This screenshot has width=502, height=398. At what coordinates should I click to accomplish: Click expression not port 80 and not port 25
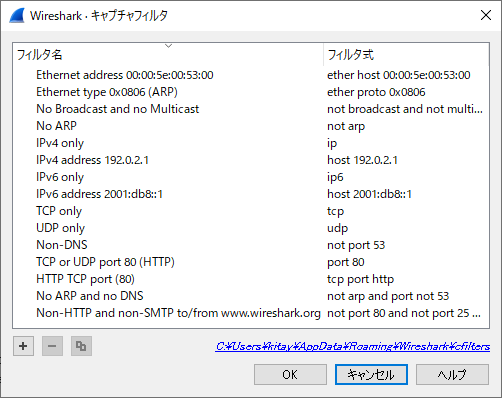[404, 313]
